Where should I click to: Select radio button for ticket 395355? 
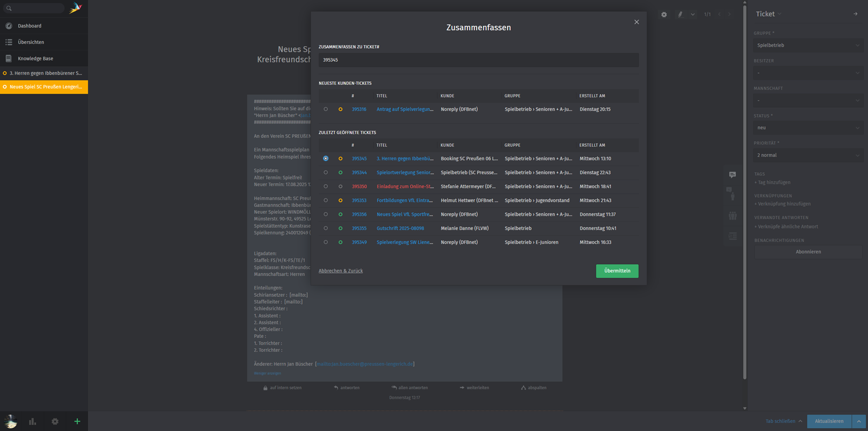326,228
